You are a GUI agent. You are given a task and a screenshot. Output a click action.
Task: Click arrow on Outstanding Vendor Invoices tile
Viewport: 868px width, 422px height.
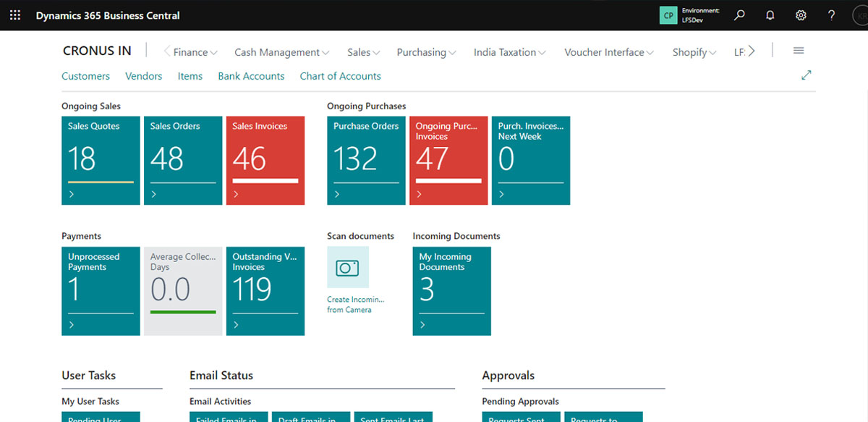coord(237,325)
